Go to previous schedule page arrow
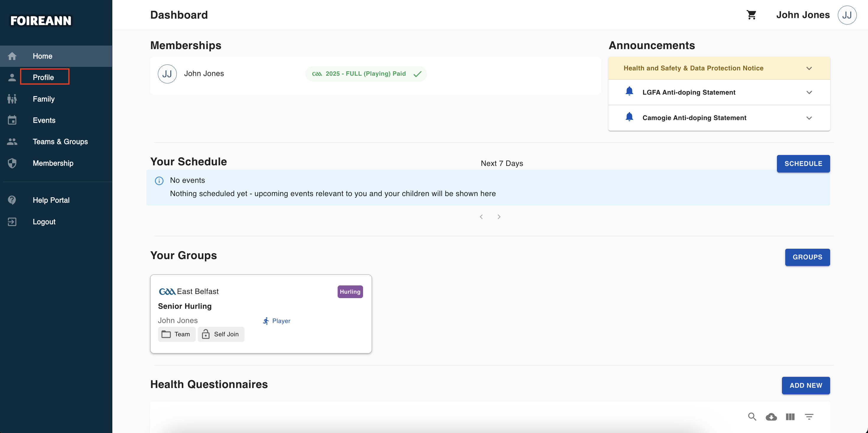Viewport: 868px width, 433px height. click(481, 217)
